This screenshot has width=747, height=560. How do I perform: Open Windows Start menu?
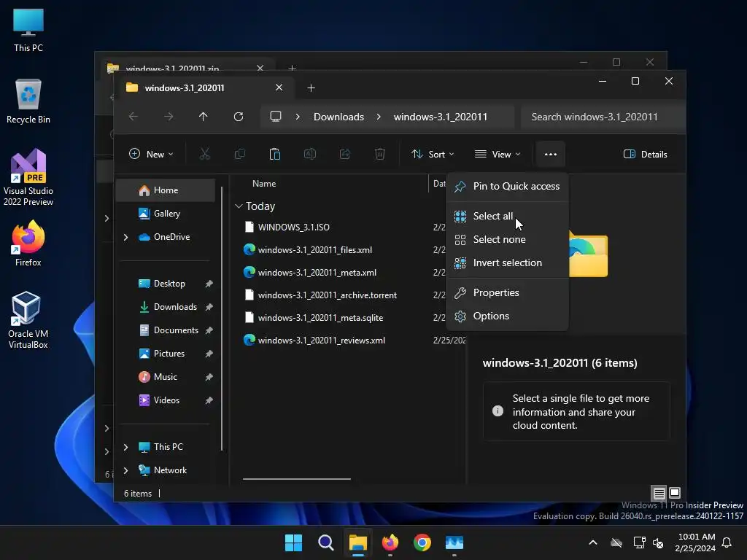coord(293,542)
